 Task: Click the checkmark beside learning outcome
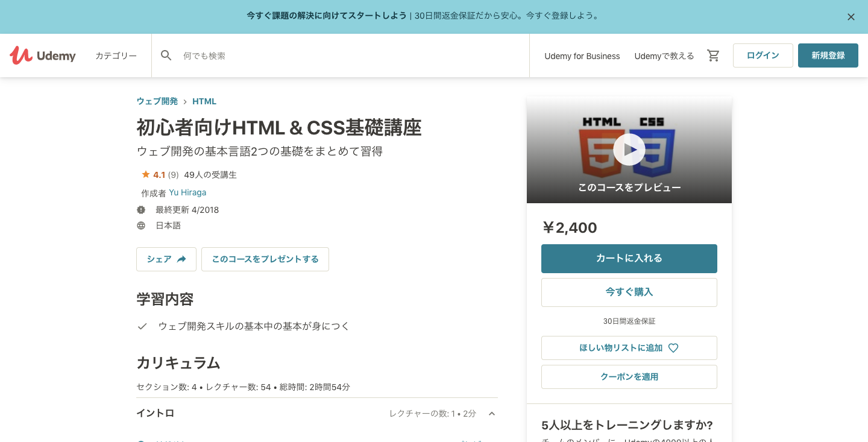click(x=142, y=326)
